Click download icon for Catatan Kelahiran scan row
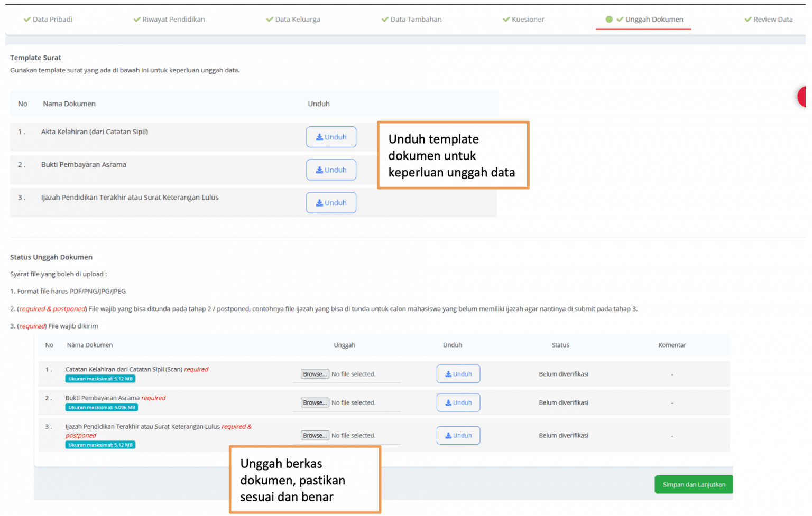The height and width of the screenshot is (516, 812). point(449,373)
